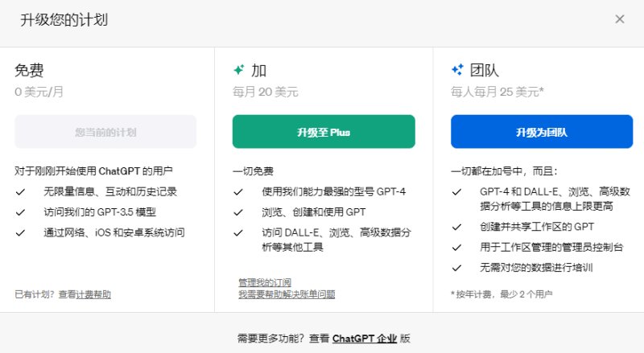The height and width of the screenshot is (353, 644).
Task: Close the upgrade plan dialog
Action: (619, 19)
